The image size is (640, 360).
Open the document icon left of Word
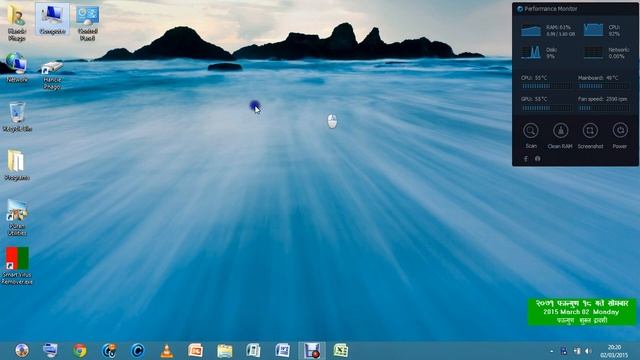pos(253,351)
